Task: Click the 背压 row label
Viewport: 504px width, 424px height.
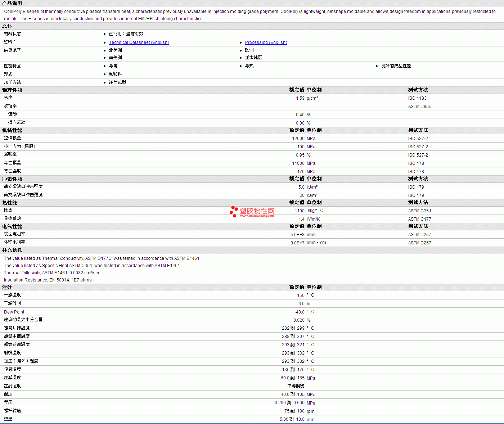Action: [x=8, y=402]
